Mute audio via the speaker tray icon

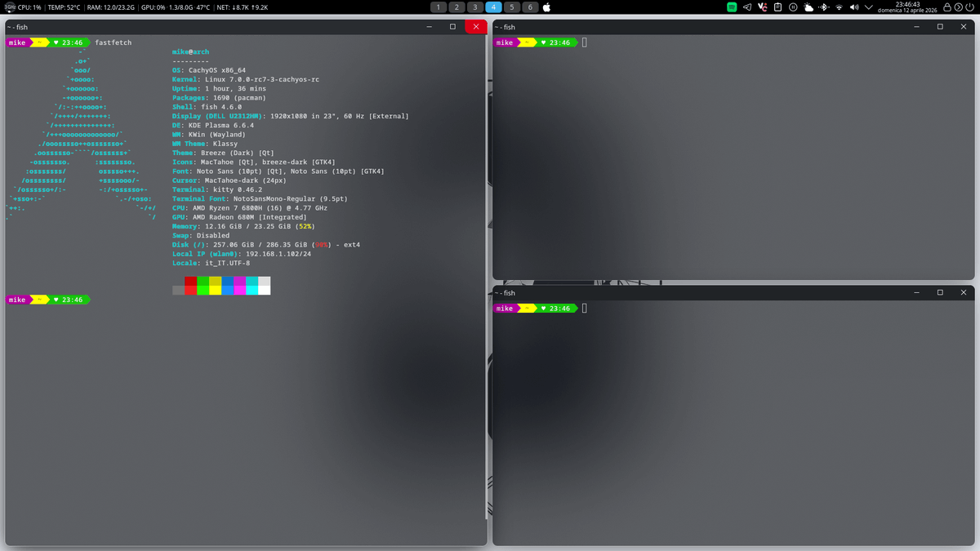point(854,7)
